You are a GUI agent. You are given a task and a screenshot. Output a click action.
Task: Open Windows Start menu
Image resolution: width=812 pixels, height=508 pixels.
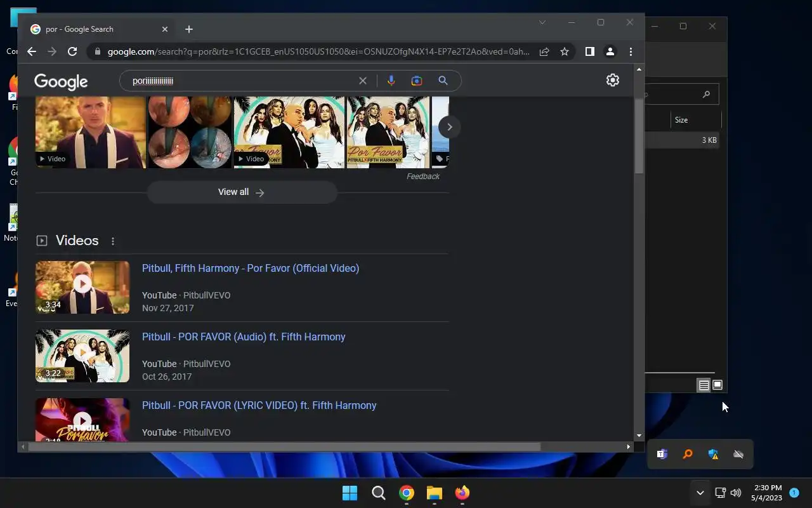pyautogui.click(x=350, y=493)
